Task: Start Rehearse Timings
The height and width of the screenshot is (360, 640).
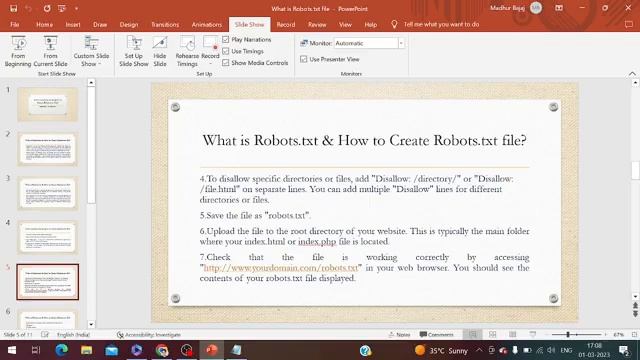Action: 187,51
